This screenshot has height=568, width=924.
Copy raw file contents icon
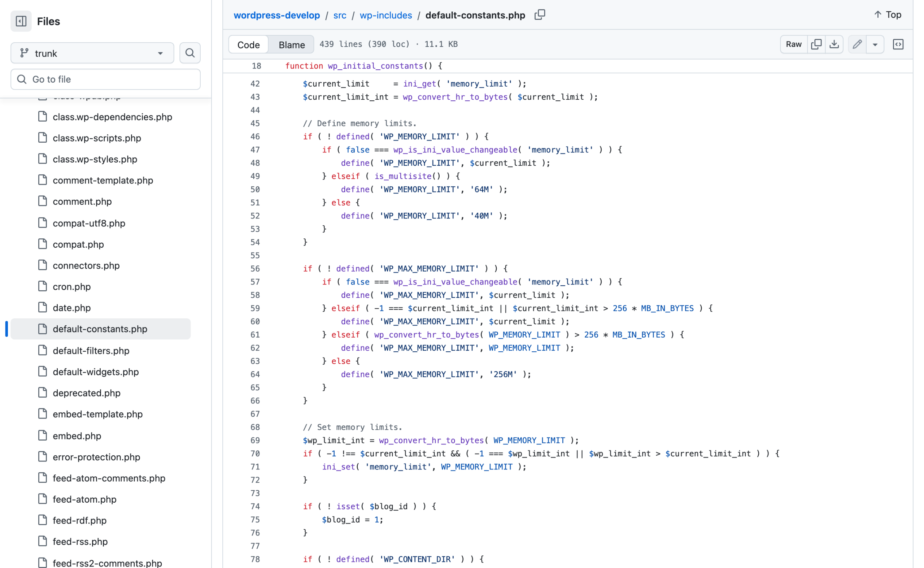(x=816, y=44)
